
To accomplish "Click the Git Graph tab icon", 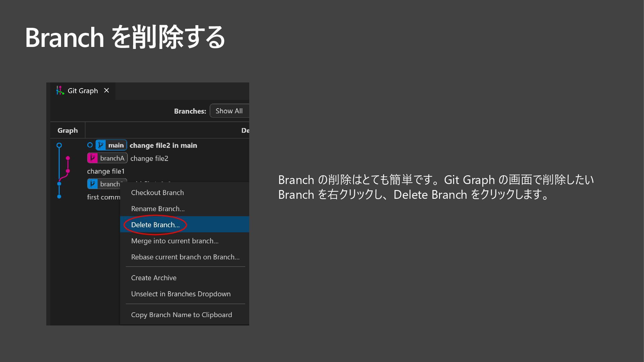I will [x=60, y=90].
